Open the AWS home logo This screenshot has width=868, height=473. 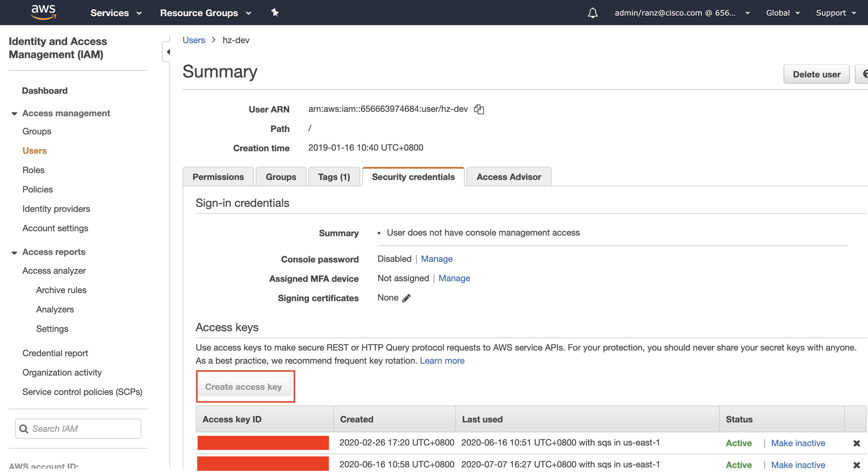point(43,12)
